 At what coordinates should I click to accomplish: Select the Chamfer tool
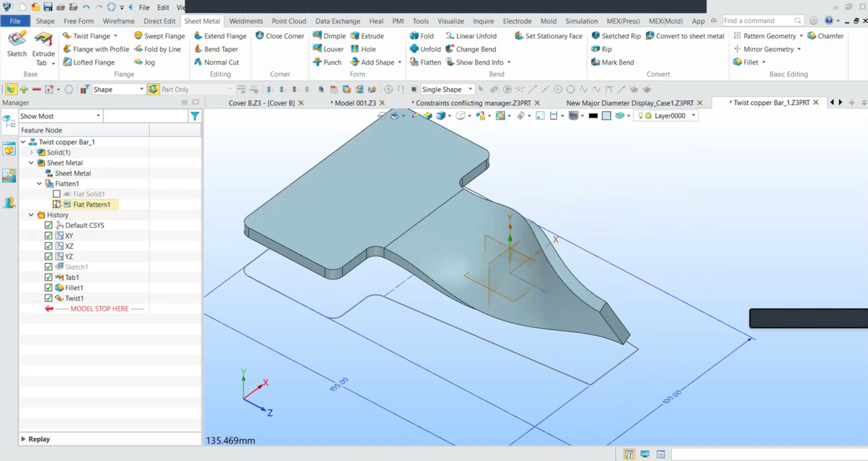pos(830,36)
